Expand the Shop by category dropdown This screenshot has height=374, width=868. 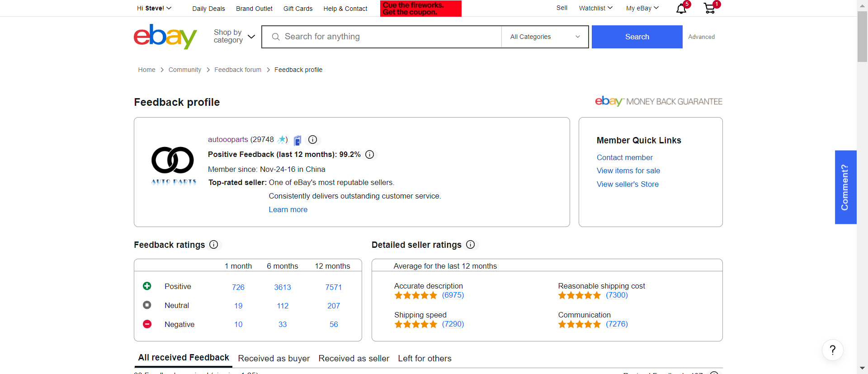tap(234, 36)
